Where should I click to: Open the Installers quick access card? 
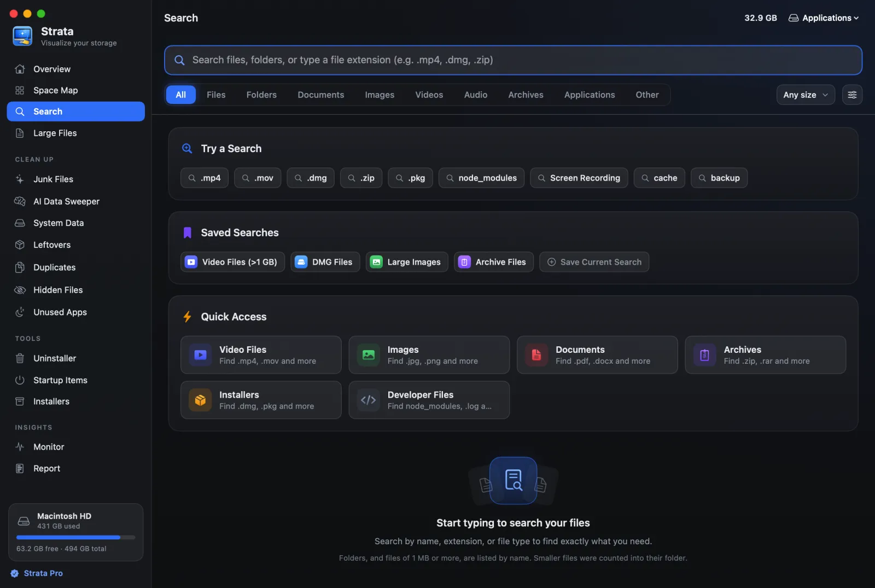point(261,400)
